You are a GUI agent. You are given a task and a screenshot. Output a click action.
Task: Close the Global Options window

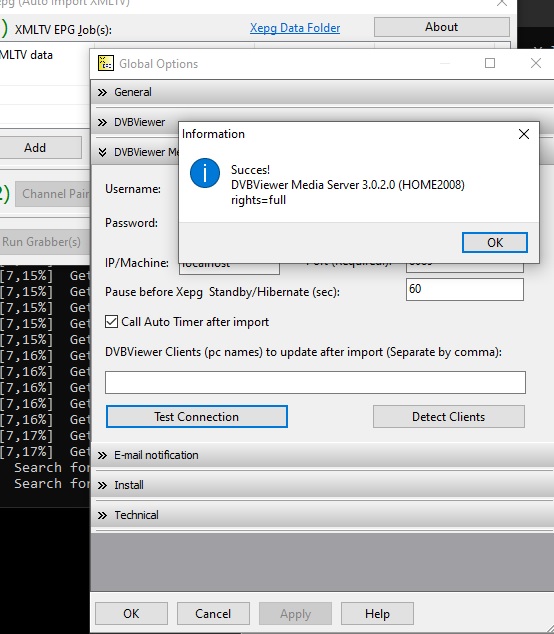536,63
